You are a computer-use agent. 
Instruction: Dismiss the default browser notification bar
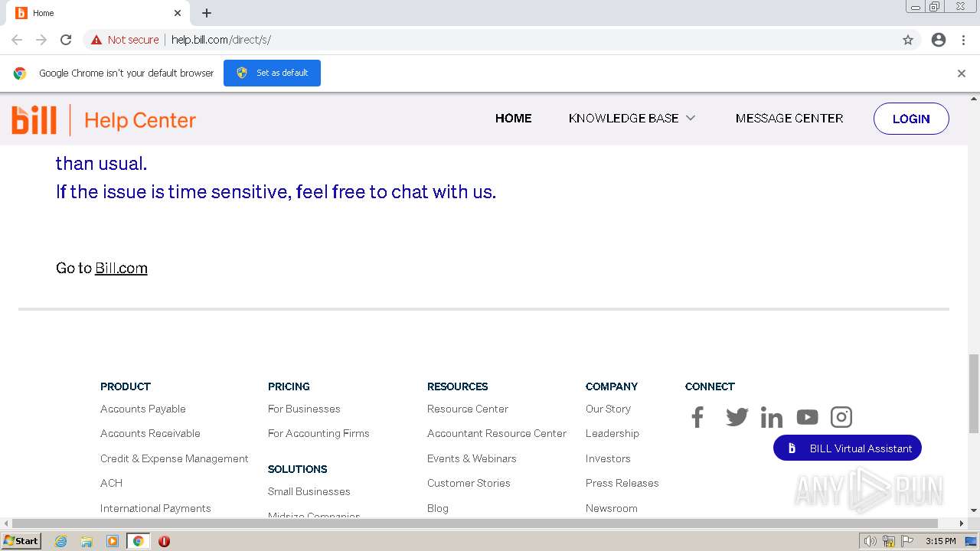(x=962, y=73)
